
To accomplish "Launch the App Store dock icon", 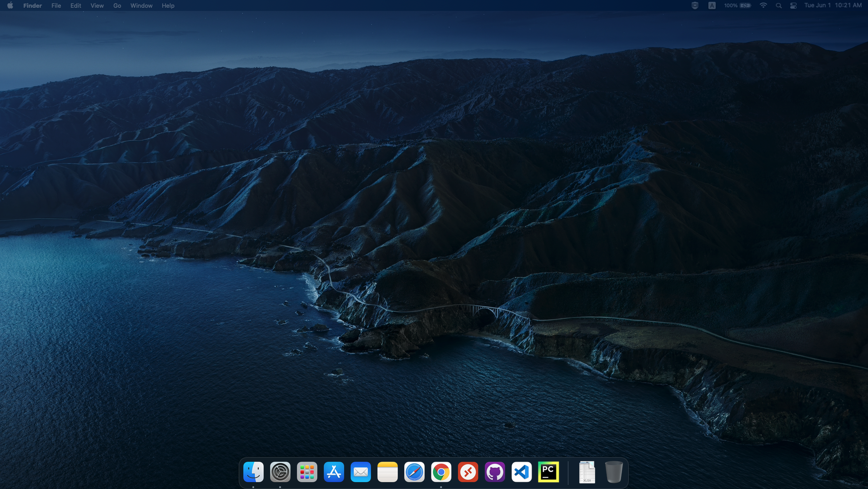I will tap(334, 472).
